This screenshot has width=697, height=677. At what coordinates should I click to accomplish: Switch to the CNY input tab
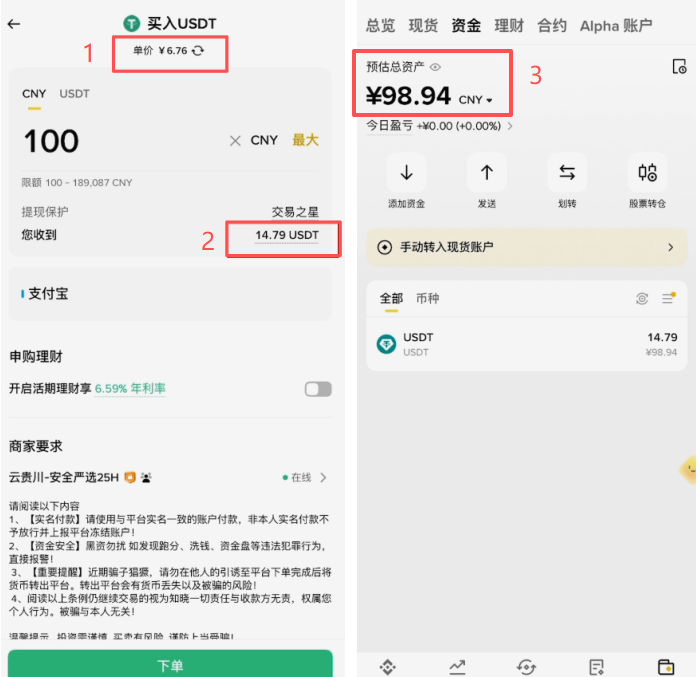click(x=34, y=94)
